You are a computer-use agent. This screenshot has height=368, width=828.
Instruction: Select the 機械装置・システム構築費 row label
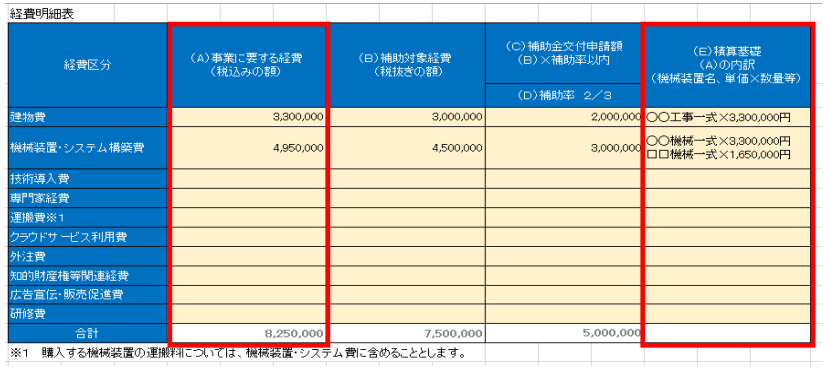click(x=88, y=148)
